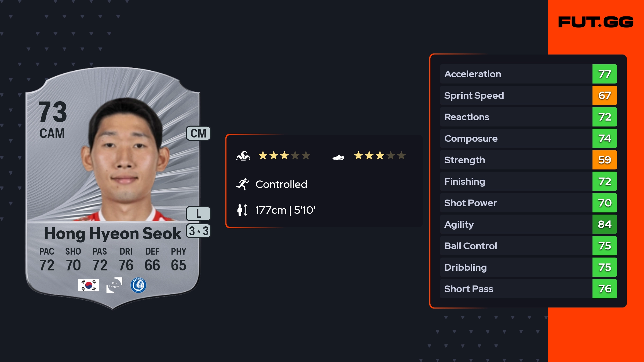Select the Acceleration stat row

(x=516, y=74)
